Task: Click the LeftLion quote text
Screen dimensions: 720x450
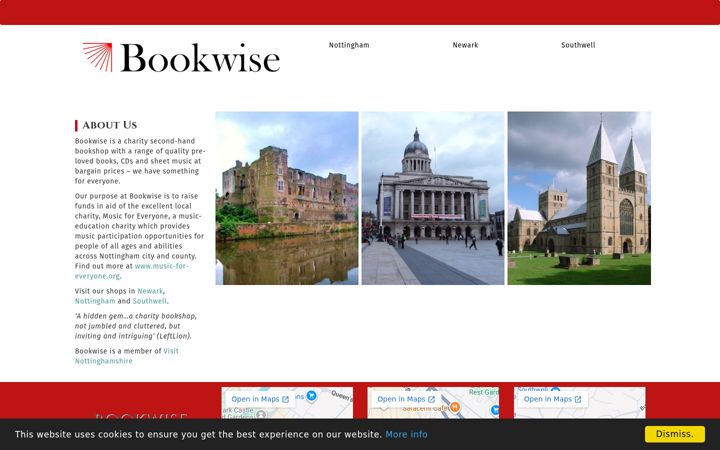Action: (x=136, y=326)
